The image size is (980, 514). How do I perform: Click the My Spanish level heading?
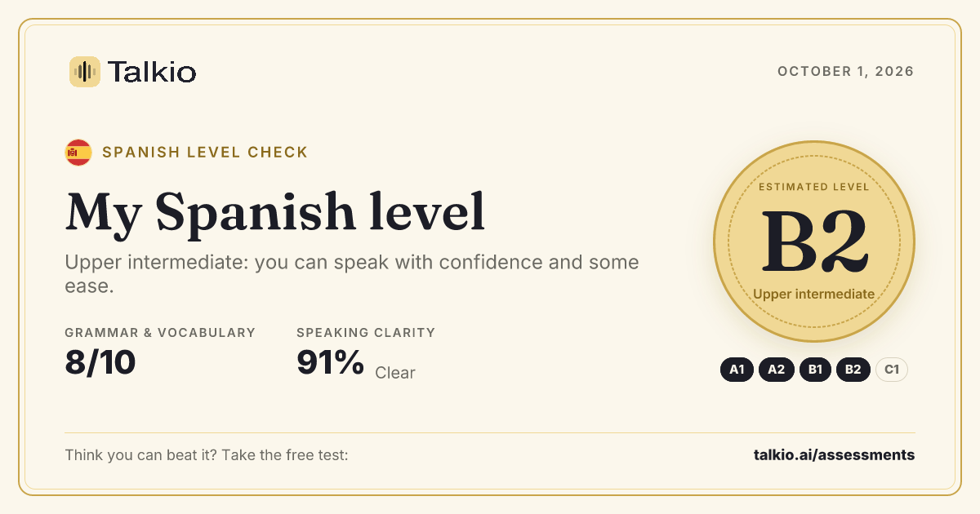click(x=275, y=212)
